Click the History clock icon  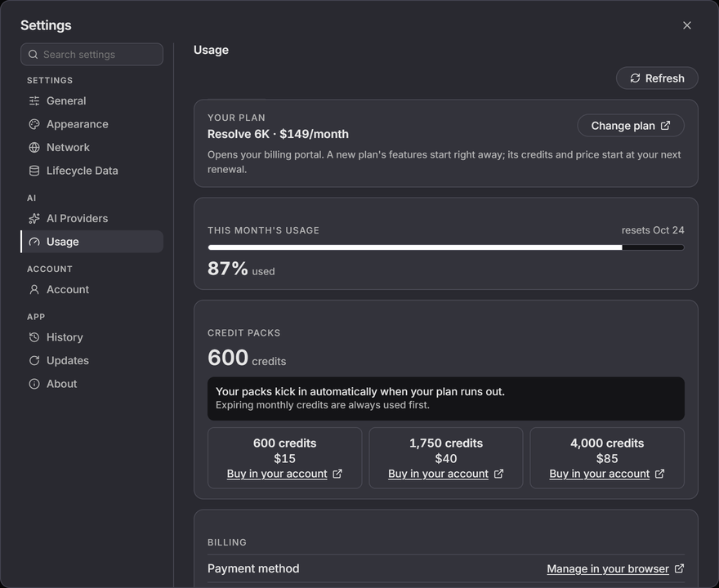point(34,337)
